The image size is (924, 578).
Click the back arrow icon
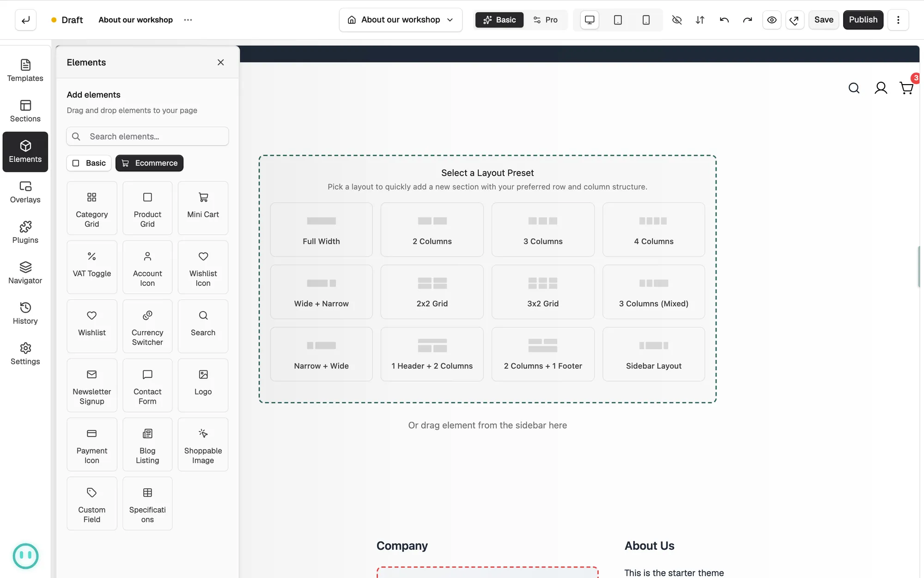(x=25, y=20)
